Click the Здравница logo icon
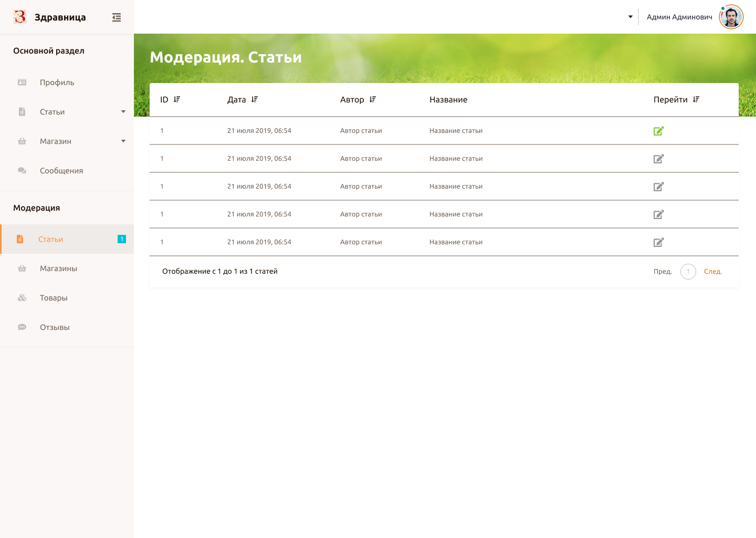The height and width of the screenshot is (538, 756). (x=19, y=17)
